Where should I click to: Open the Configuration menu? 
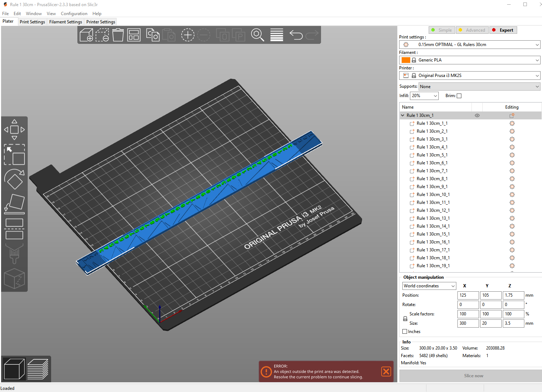pos(74,14)
